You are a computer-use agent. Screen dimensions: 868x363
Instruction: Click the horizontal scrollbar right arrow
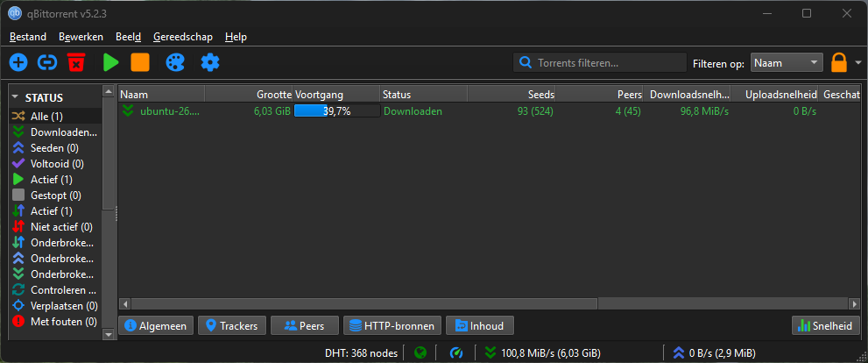pyautogui.click(x=855, y=303)
